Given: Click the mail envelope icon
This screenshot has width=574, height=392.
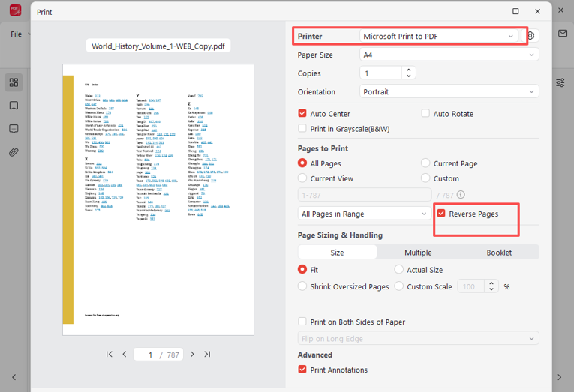Looking at the screenshot, I should (x=563, y=33).
